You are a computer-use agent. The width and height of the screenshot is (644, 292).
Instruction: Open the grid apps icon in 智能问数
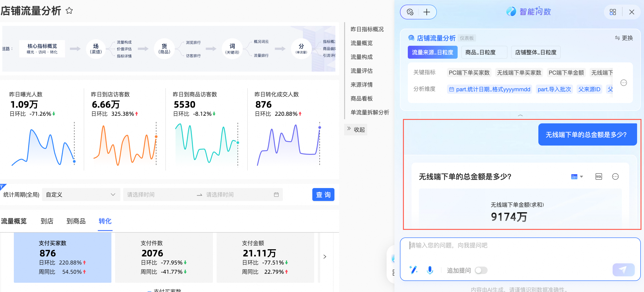click(613, 12)
